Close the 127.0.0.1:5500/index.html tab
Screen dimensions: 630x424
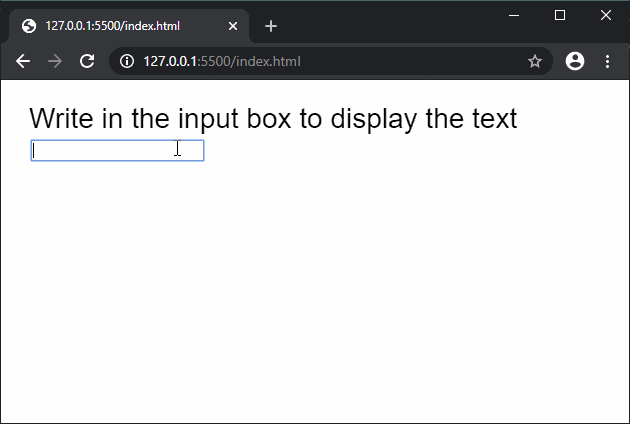click(x=233, y=26)
